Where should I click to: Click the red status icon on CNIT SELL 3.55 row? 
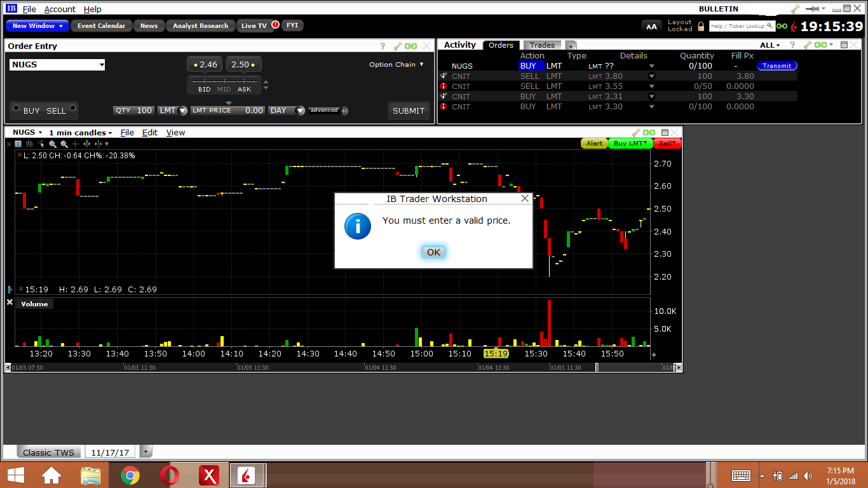coord(444,86)
